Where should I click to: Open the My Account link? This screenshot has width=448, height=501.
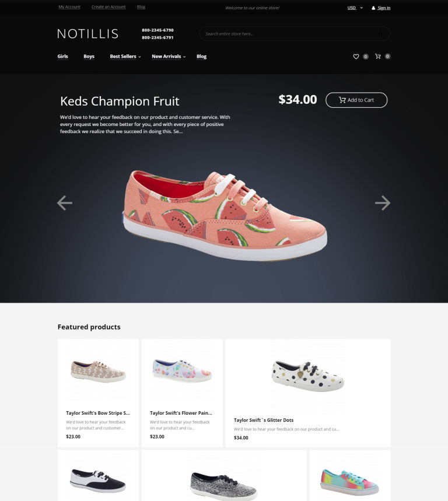69,7
